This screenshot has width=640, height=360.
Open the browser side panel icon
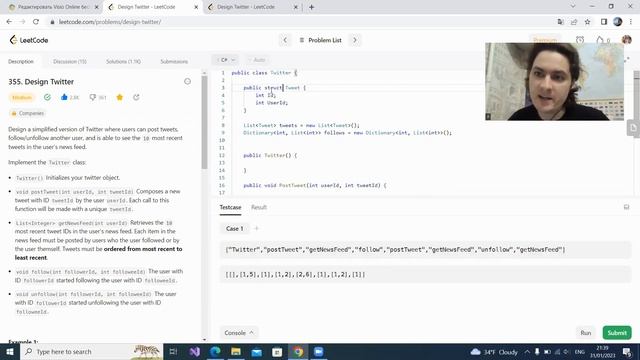click(604, 22)
